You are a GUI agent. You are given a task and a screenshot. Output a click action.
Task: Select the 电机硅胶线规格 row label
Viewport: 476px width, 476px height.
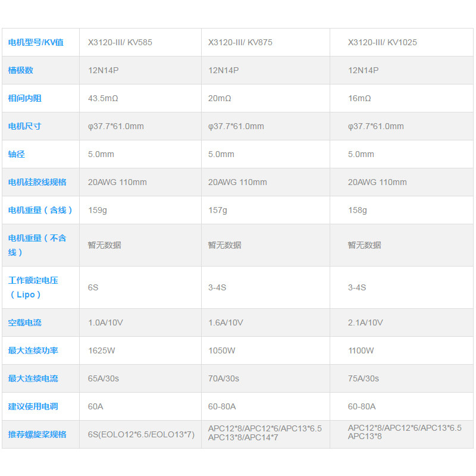pyautogui.click(x=37, y=182)
